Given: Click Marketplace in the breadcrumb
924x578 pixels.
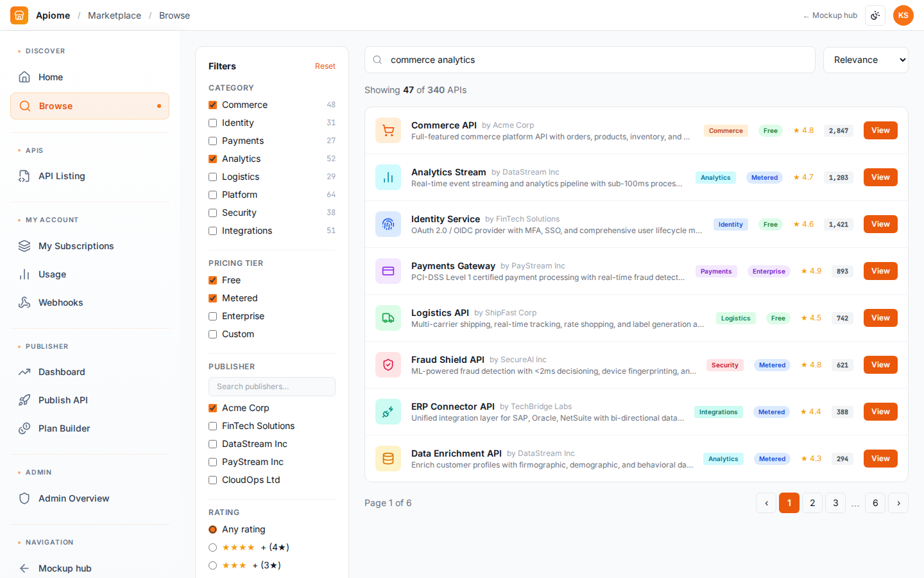Looking at the screenshot, I should pos(114,15).
